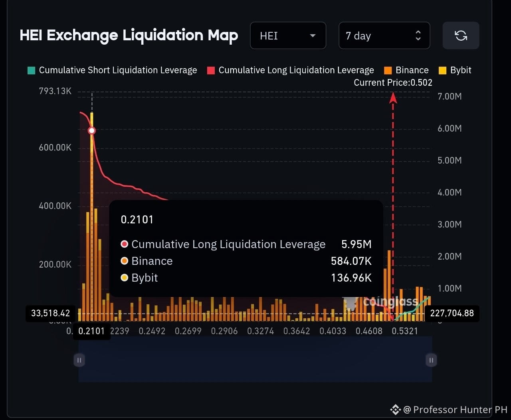Viewport: 511px width, 420px height.
Task: Toggle Cumulative Long Liquidation Leverage legend
Action: click(x=291, y=70)
